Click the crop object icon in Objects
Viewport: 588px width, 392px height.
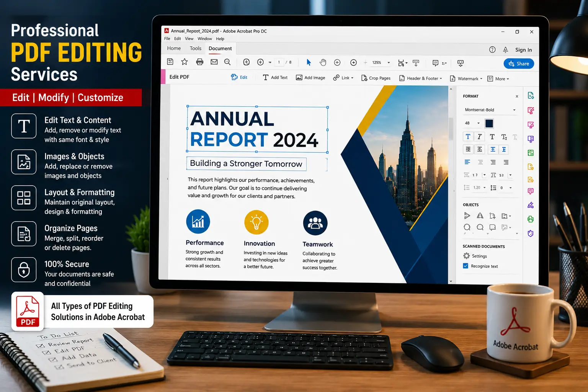pyautogui.click(x=493, y=216)
